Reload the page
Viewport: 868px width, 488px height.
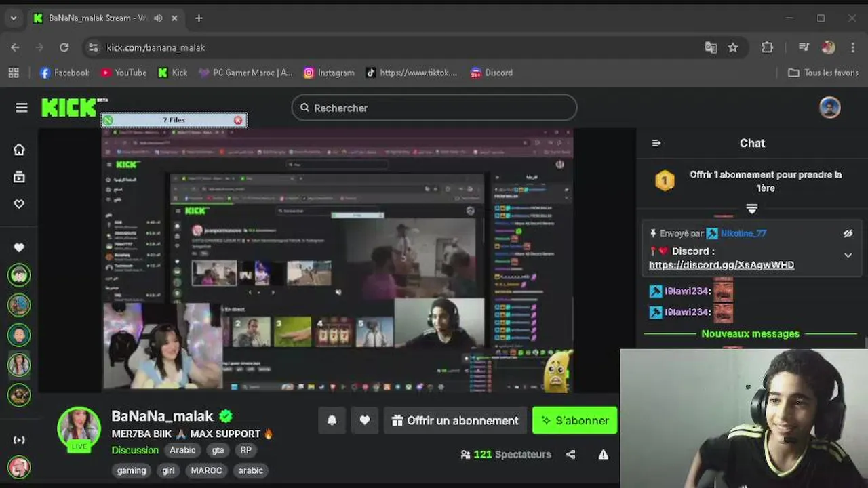(x=64, y=47)
